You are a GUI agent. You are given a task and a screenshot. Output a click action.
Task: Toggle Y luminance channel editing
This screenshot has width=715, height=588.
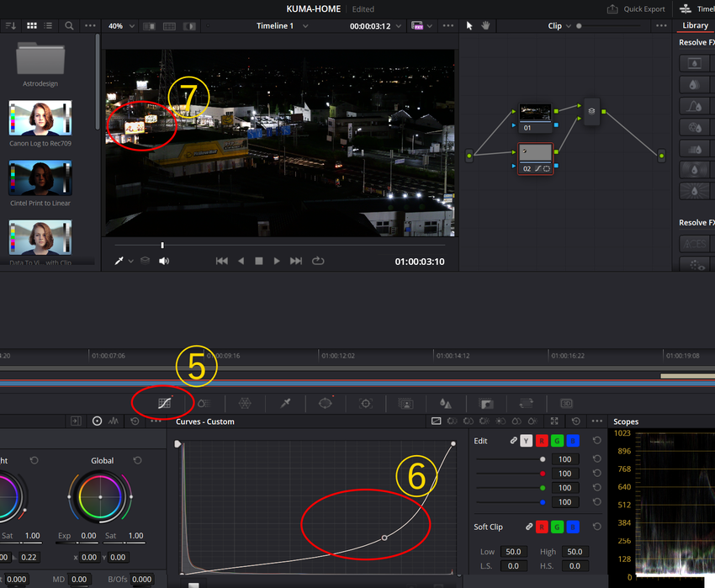click(527, 441)
